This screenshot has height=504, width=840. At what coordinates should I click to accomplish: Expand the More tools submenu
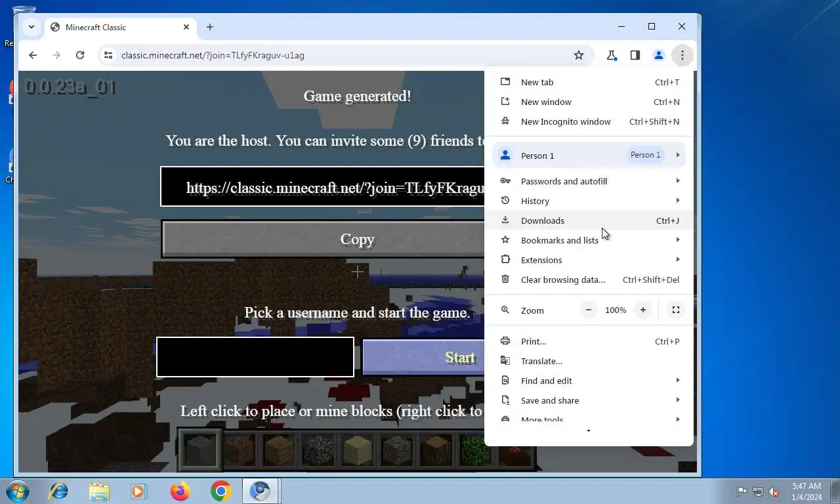click(589, 419)
